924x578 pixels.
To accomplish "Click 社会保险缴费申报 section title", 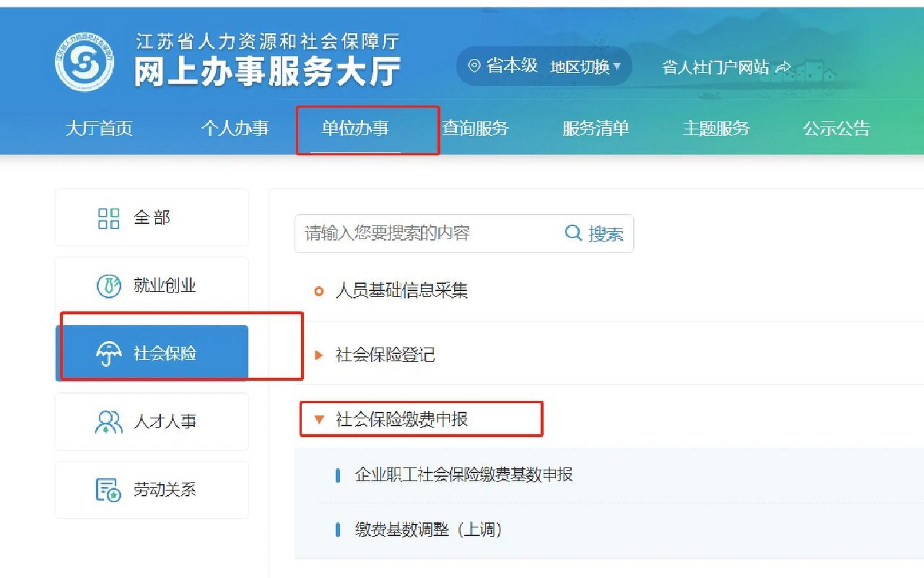I will 402,420.
